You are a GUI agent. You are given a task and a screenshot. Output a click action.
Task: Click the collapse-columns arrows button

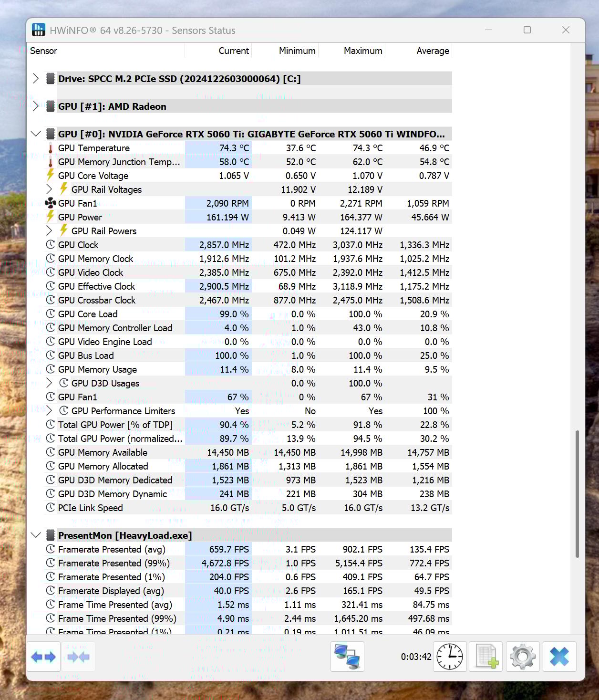click(79, 657)
